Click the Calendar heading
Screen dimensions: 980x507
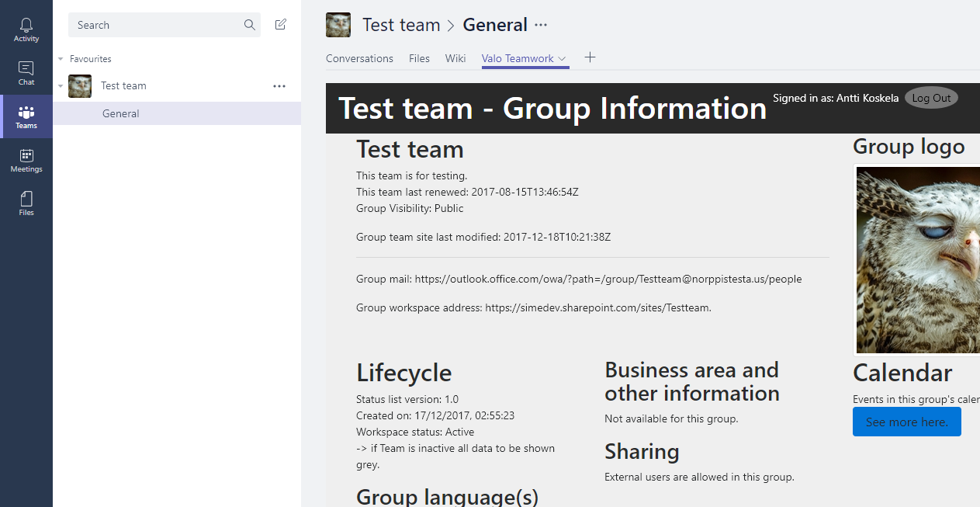point(902,373)
